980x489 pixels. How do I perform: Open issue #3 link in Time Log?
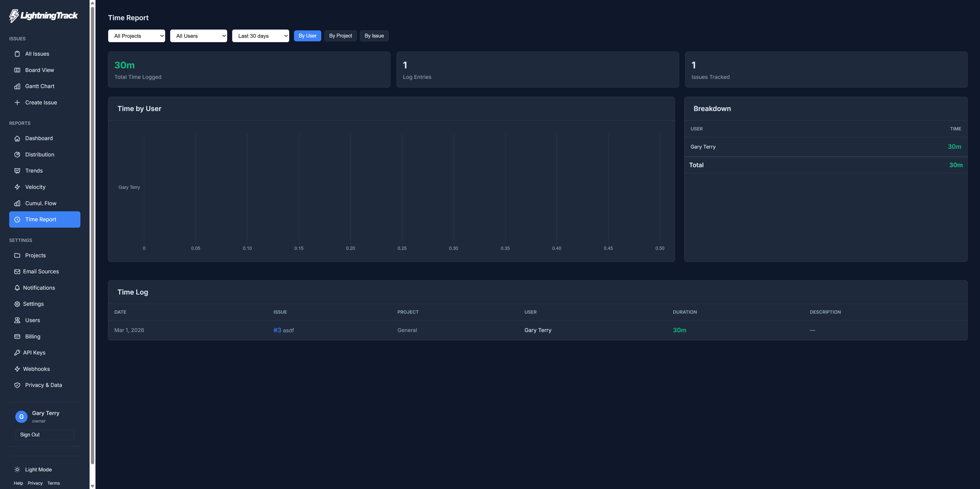tap(277, 330)
